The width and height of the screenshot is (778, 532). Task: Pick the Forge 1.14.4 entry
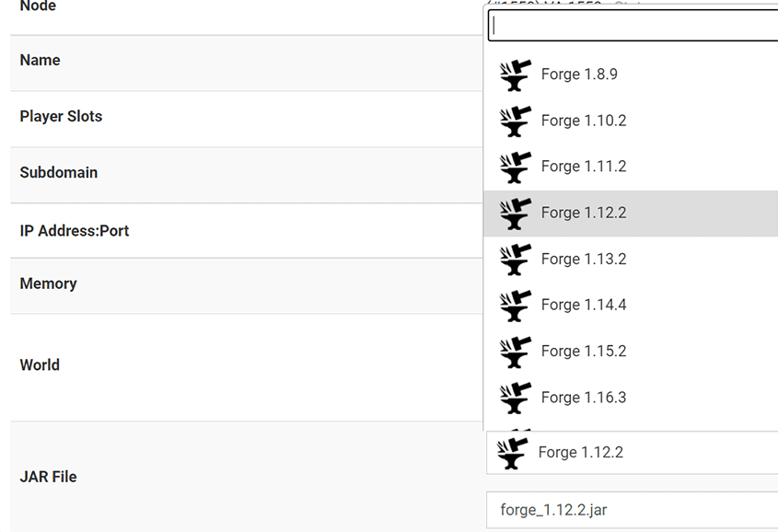pos(584,306)
